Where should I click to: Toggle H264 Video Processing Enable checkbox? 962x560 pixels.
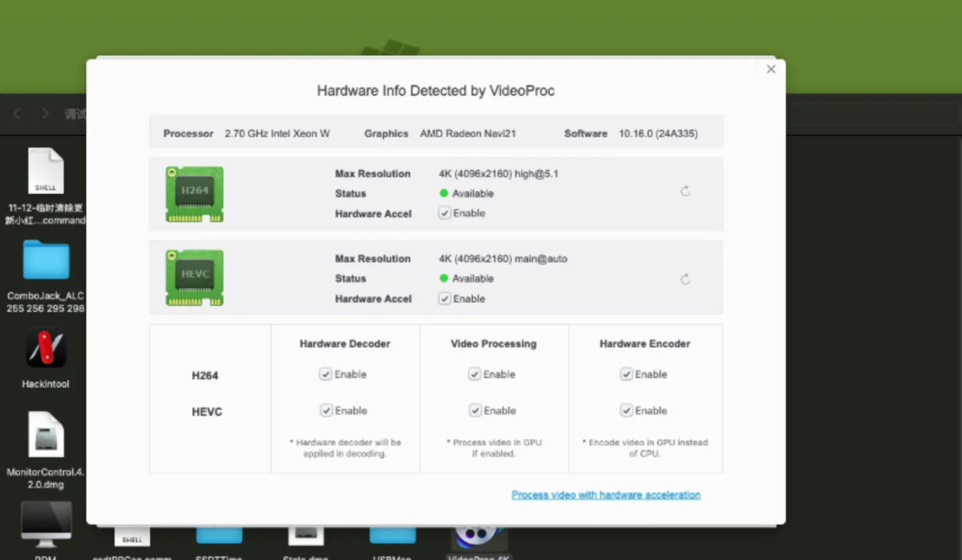(x=474, y=374)
